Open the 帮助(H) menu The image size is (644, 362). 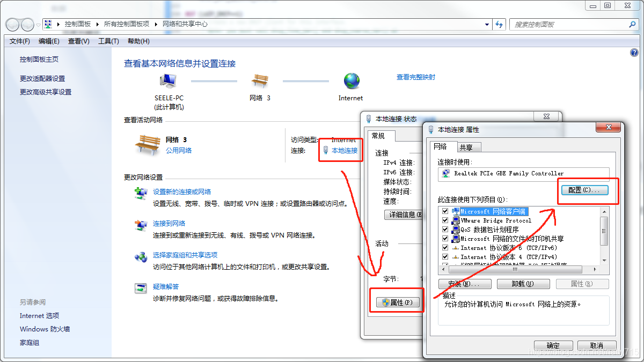point(138,41)
